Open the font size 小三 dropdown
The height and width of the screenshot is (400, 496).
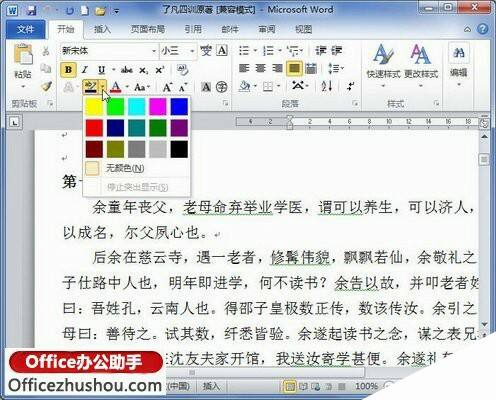click(x=192, y=51)
